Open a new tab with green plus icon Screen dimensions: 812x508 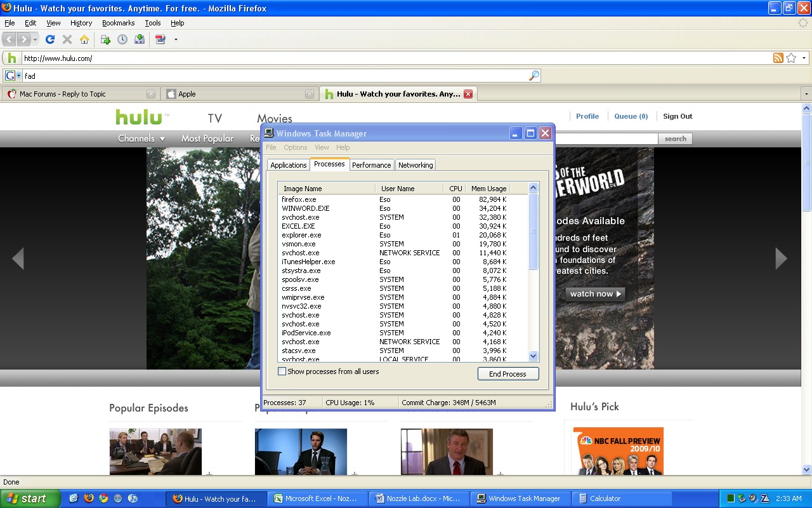tap(105, 39)
